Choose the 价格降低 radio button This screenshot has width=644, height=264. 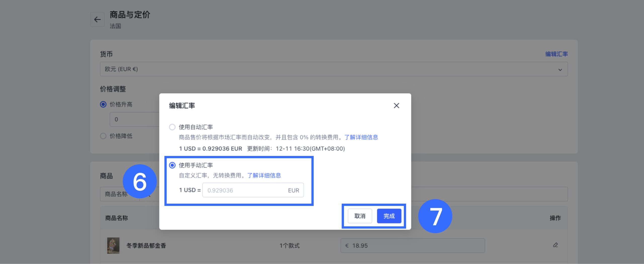(x=103, y=136)
